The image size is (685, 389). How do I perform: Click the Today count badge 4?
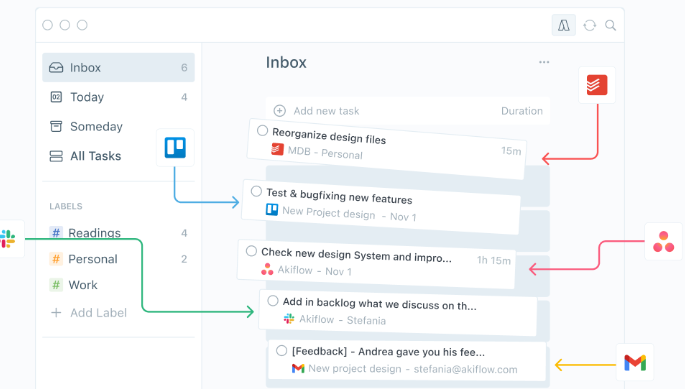tap(184, 97)
